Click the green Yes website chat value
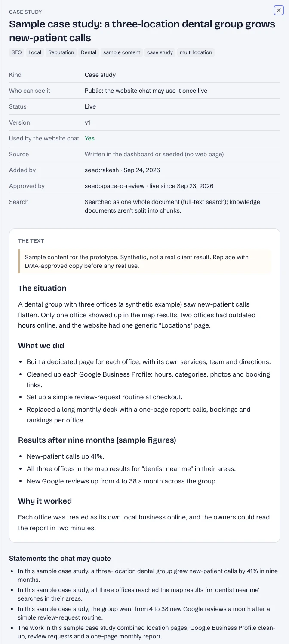Screen dimensions: 289x644 [89, 138]
